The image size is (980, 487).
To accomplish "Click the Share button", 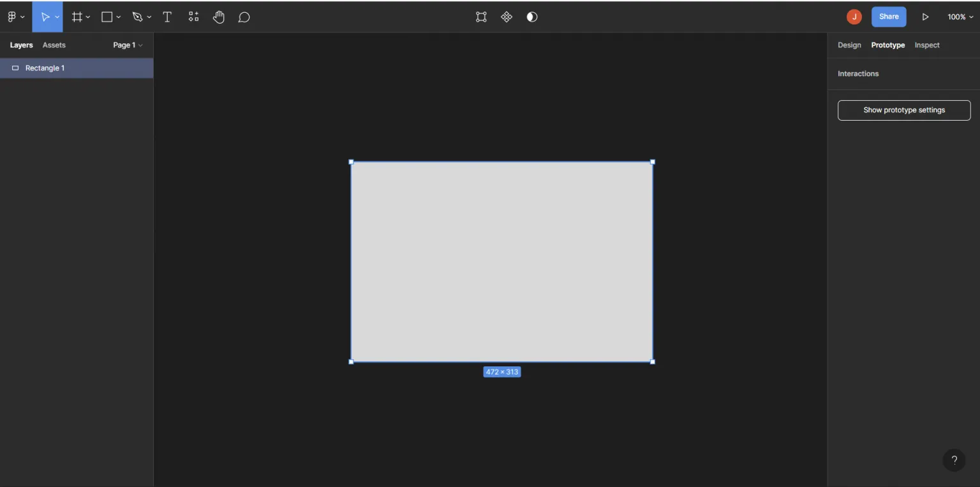I will 888,17.
